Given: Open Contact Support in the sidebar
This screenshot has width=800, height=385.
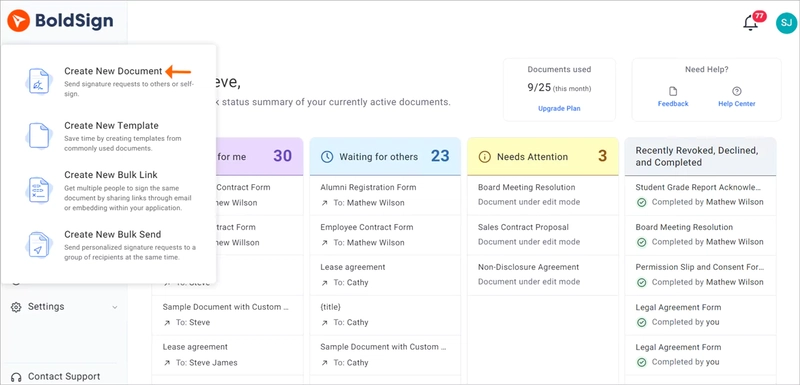Looking at the screenshot, I should (64, 377).
